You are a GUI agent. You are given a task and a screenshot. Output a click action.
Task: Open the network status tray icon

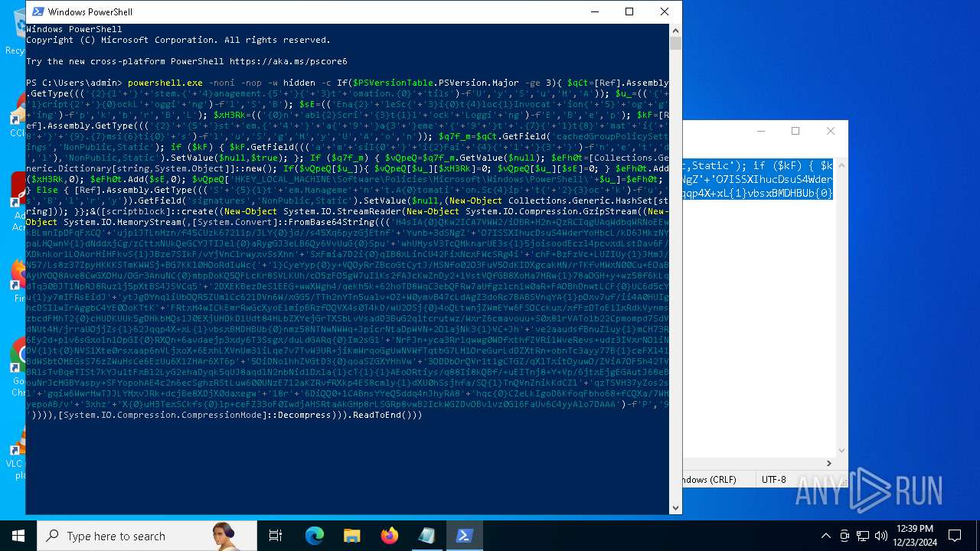point(863,536)
